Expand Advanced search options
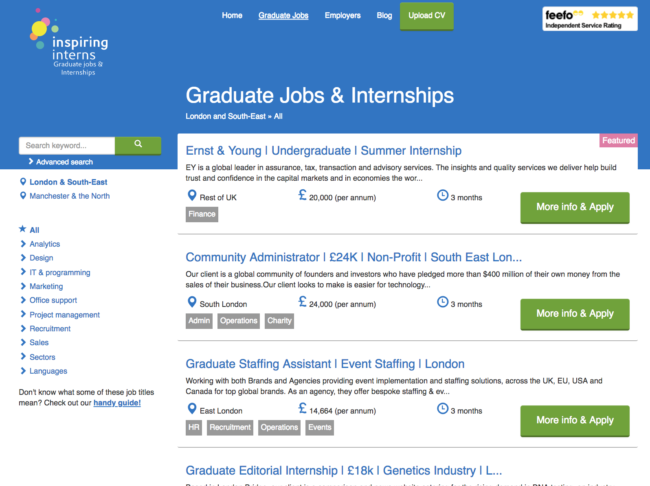This screenshot has height=486, width=650. [x=63, y=162]
